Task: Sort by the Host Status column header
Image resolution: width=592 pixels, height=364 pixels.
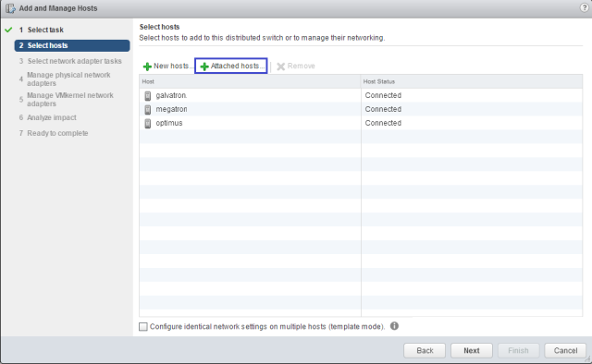Action: [x=472, y=81]
